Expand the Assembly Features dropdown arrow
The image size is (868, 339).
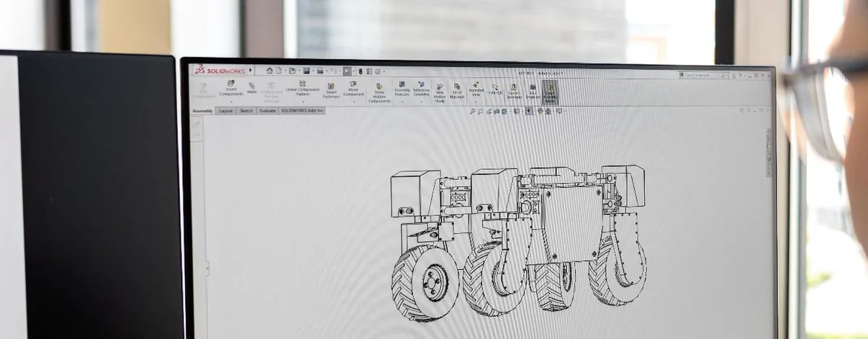[x=402, y=102]
